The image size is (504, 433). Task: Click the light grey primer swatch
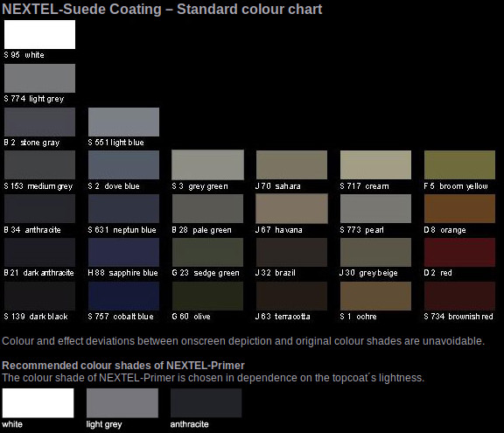click(122, 402)
